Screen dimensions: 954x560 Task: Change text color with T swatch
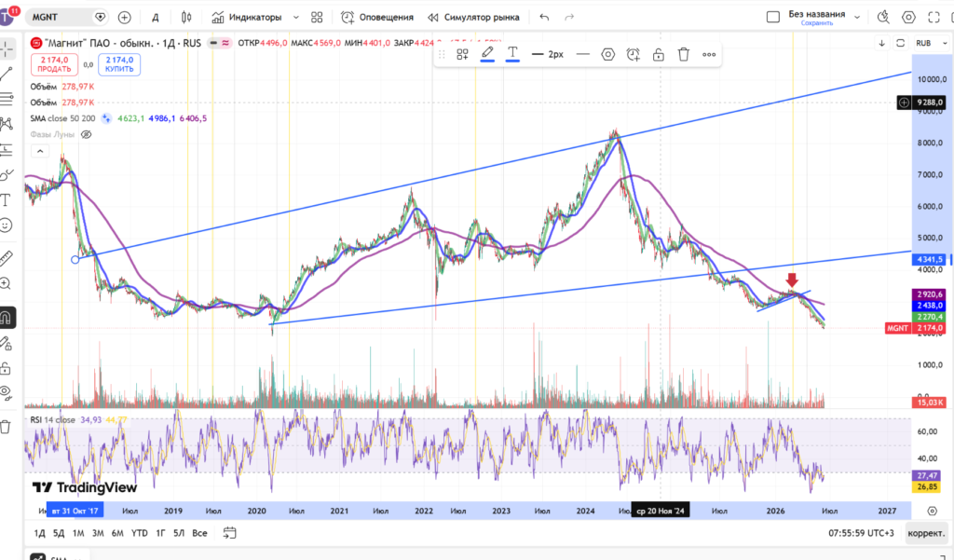point(513,54)
